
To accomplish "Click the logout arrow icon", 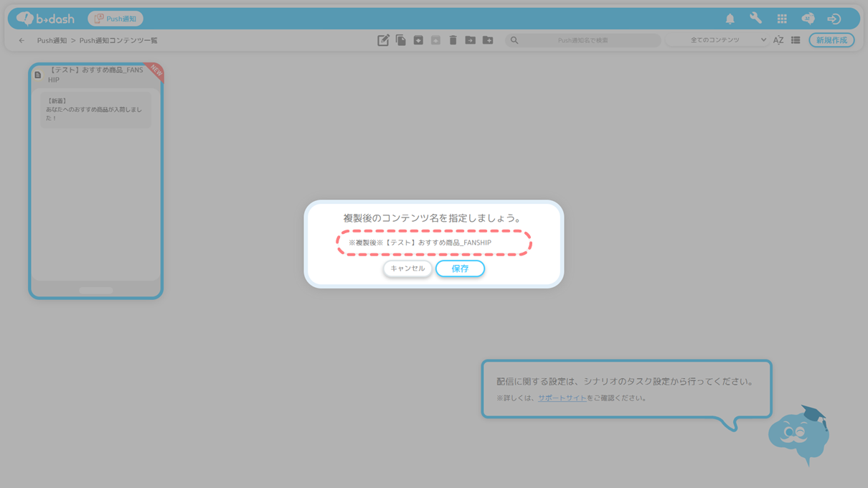I will point(834,19).
